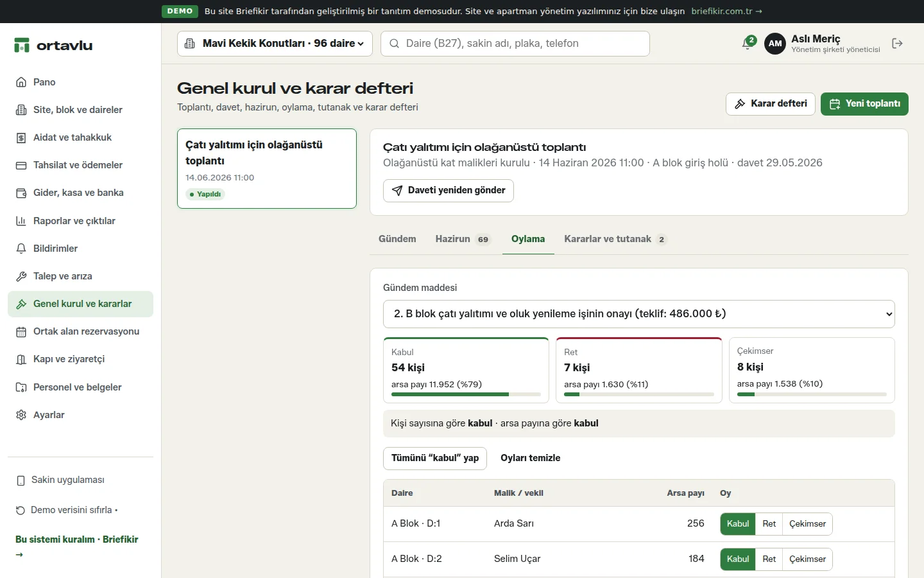Screen dimensions: 924x578
Task: Open the Hazirun tab
Action: (x=463, y=239)
